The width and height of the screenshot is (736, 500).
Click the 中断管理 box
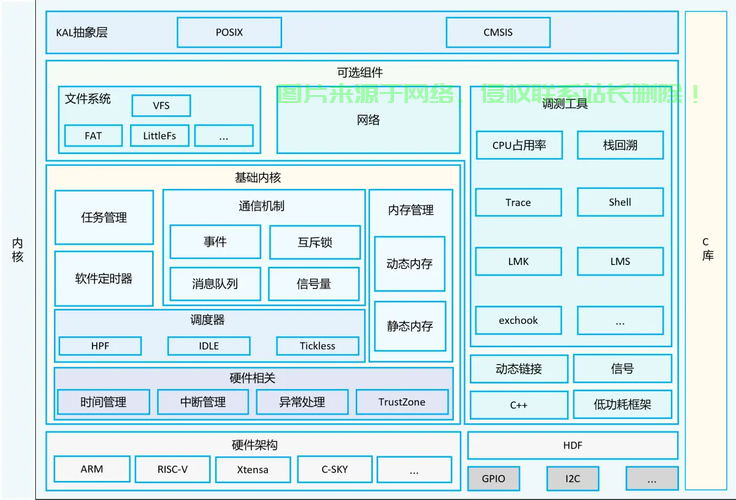(203, 402)
